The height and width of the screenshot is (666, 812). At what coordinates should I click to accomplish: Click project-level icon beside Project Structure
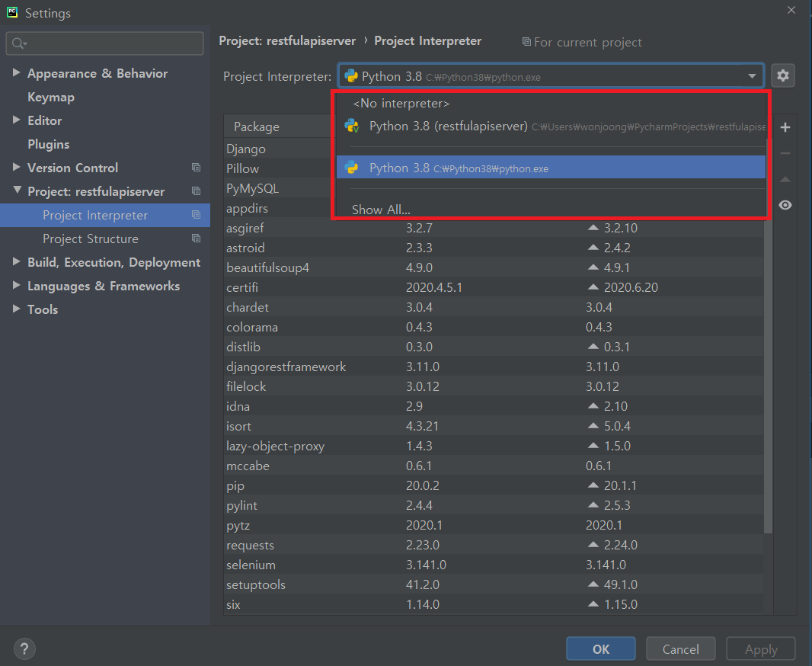click(x=196, y=239)
